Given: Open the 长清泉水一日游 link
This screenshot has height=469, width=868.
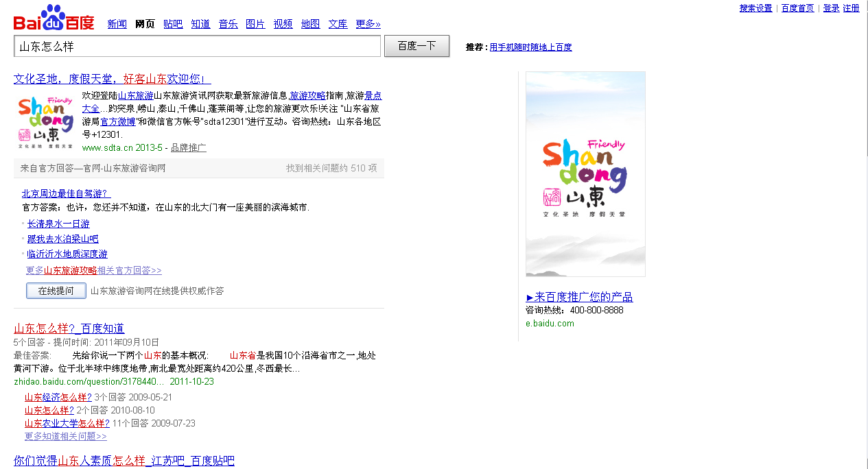Looking at the screenshot, I should (x=58, y=224).
